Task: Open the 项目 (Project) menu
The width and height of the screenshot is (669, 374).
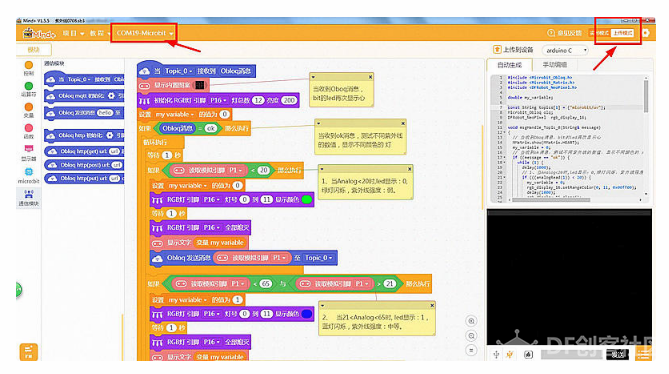Action: click(73, 33)
